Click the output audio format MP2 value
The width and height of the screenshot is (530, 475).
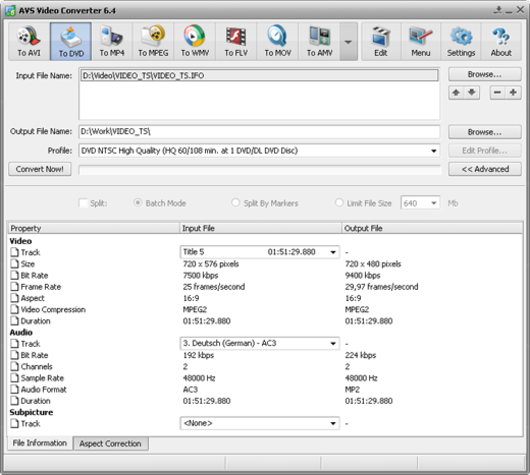[x=352, y=389]
